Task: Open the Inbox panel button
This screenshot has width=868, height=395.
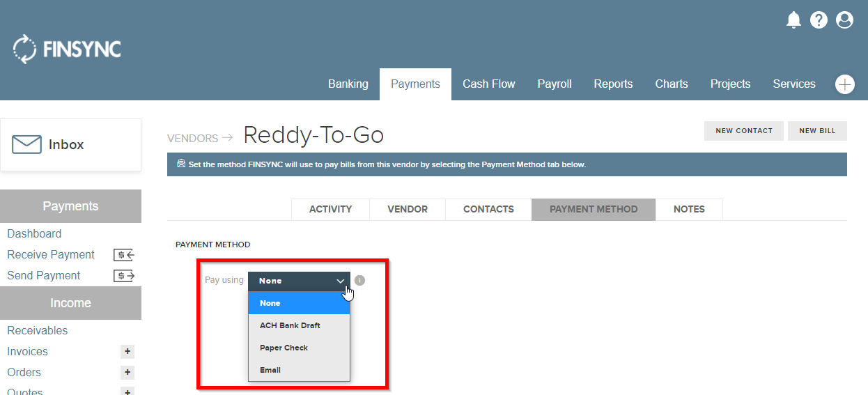Action: pyautogui.click(x=70, y=144)
